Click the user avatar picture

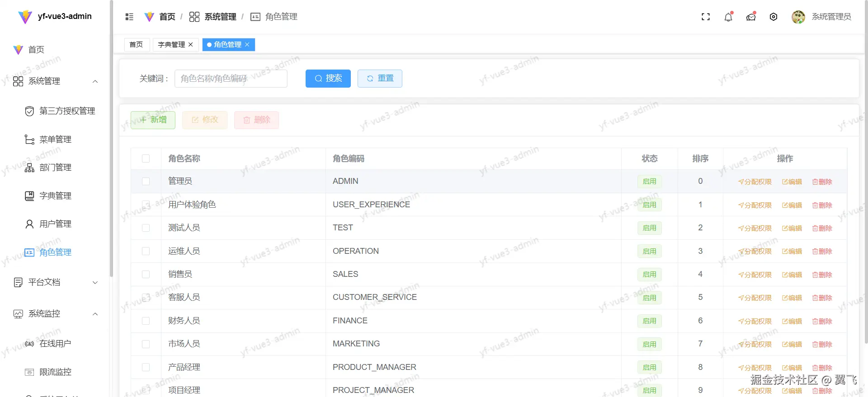pos(798,17)
